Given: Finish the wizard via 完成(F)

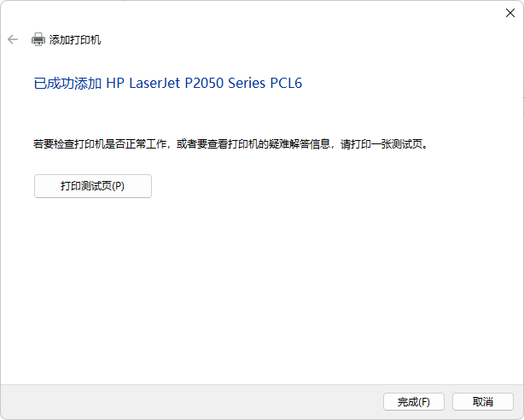Looking at the screenshot, I should pos(414,401).
